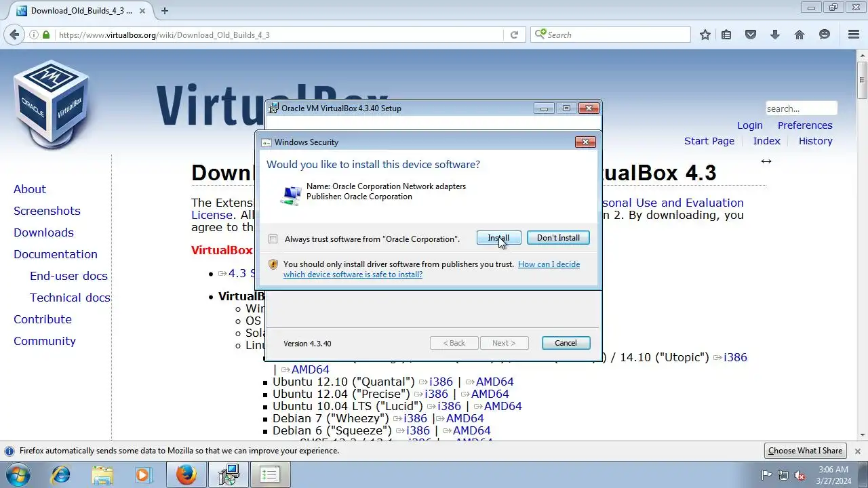Cancel the VirtualBox 4.3.40 Setup
This screenshot has height=488, width=868.
566,343
